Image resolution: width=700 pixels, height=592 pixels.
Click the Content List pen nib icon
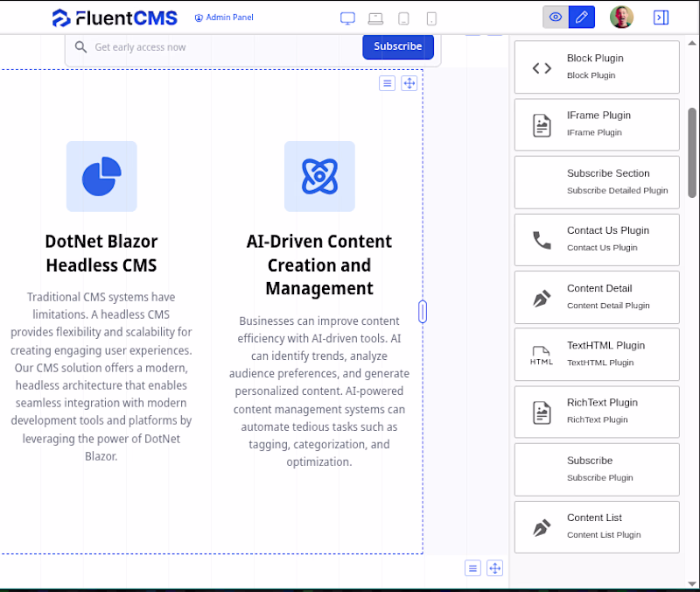click(542, 528)
